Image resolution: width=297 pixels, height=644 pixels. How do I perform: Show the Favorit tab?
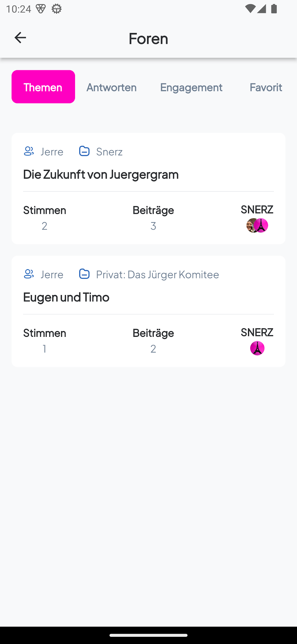click(266, 87)
